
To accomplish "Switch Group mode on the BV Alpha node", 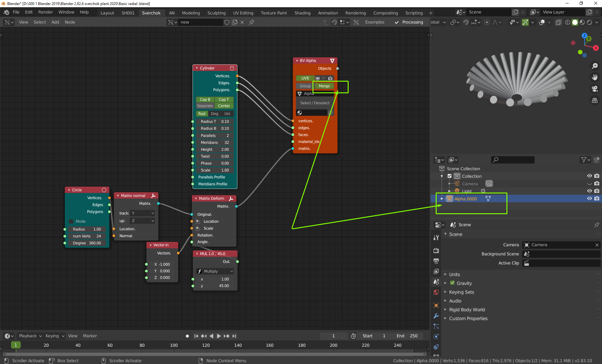I will point(305,86).
